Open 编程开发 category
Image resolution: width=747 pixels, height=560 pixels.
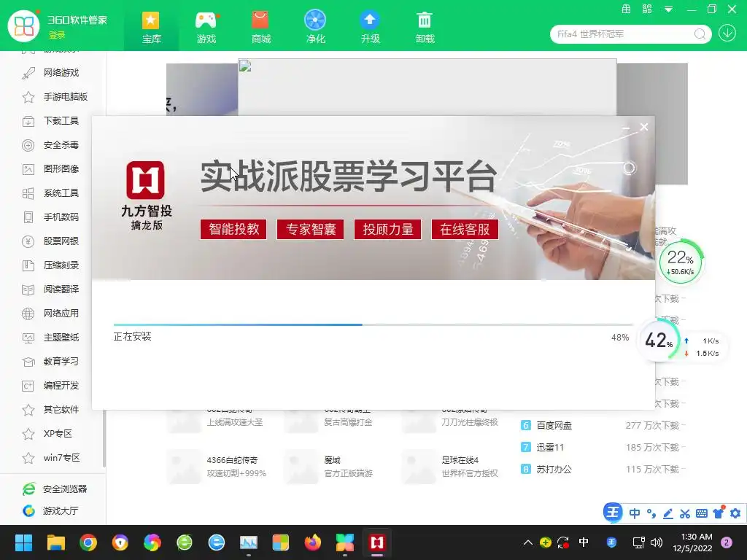[x=51, y=385]
